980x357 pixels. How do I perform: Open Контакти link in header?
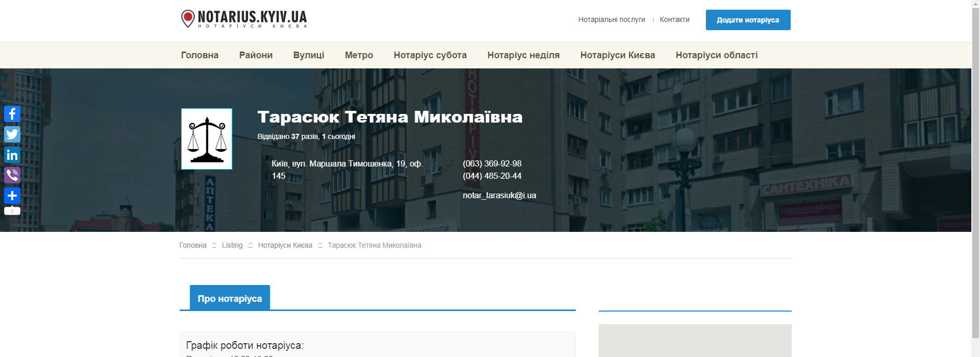(x=674, y=19)
